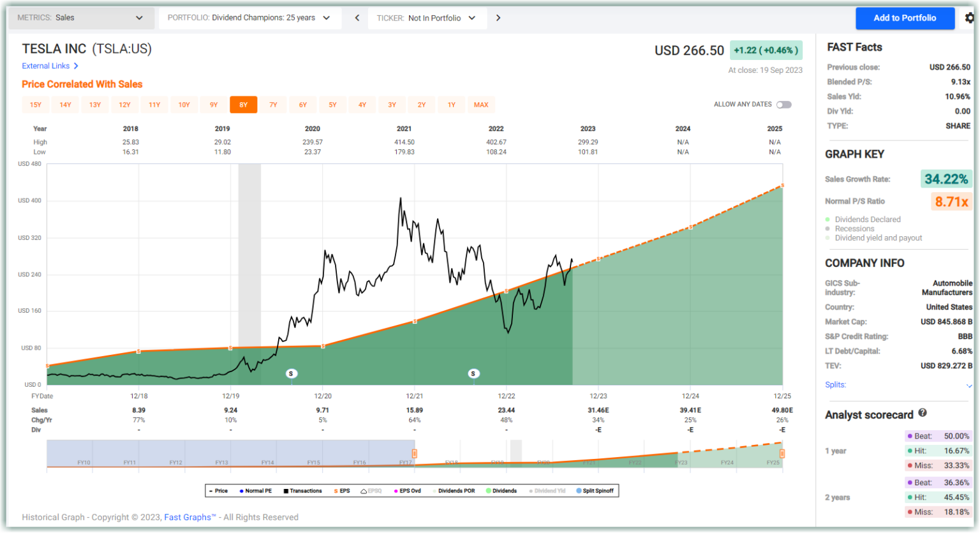The width and height of the screenshot is (980, 533).
Task: Toggle the green Dividends legend entry
Action: [501, 491]
